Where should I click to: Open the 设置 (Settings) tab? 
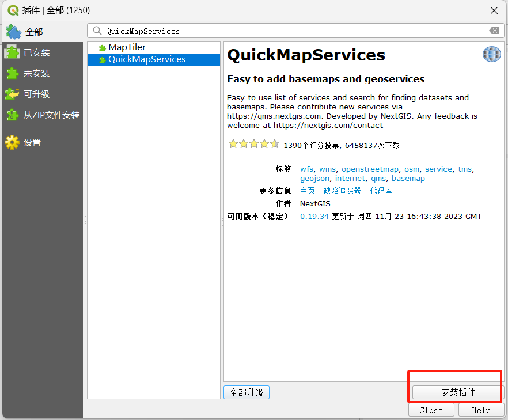(43, 142)
